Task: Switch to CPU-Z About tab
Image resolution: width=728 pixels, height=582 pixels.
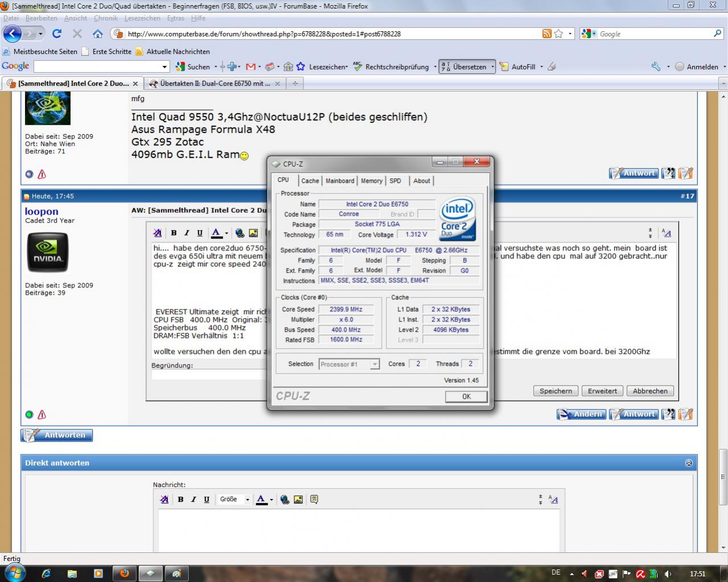Action: click(x=422, y=180)
